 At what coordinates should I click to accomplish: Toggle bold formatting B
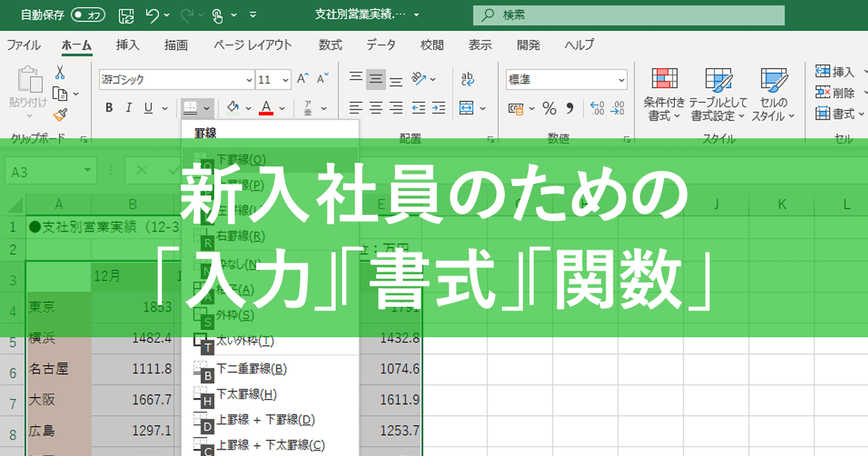(x=109, y=108)
